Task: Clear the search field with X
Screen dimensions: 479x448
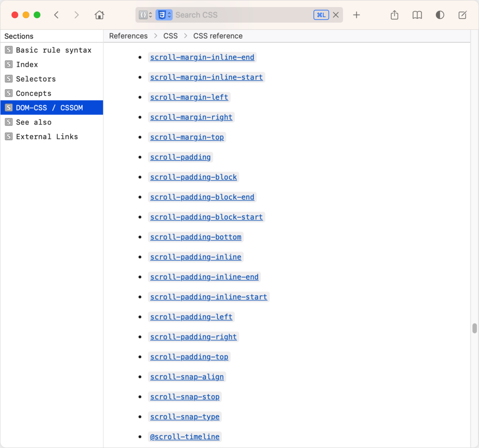Action: (x=336, y=15)
